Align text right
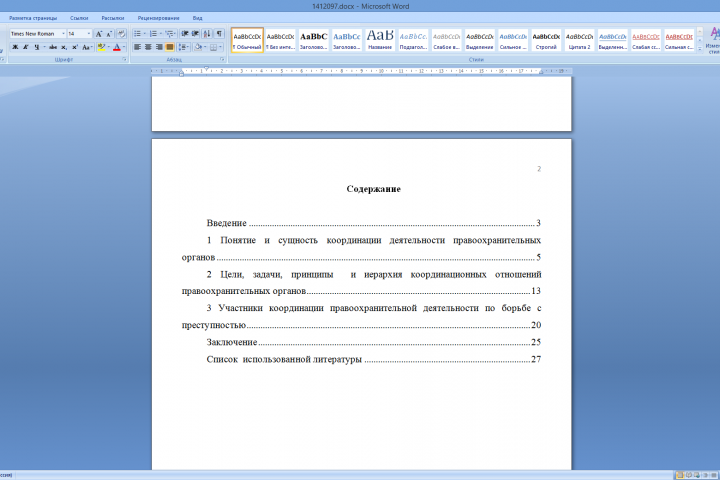The width and height of the screenshot is (720, 480). tap(159, 47)
